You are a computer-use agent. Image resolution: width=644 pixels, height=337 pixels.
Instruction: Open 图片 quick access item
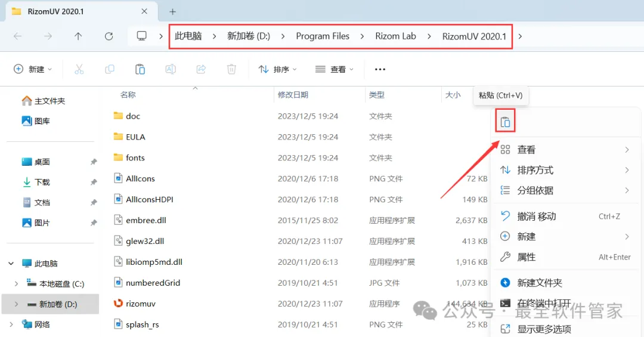click(36, 222)
